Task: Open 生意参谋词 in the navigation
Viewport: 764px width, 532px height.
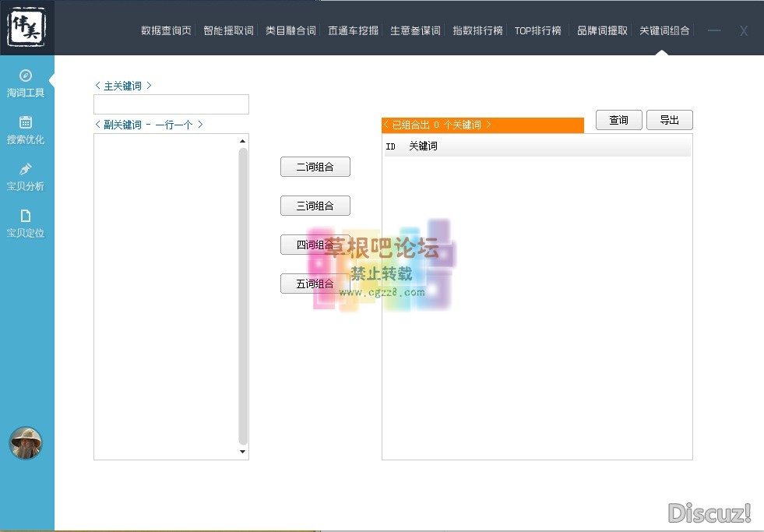Action: coord(414,30)
